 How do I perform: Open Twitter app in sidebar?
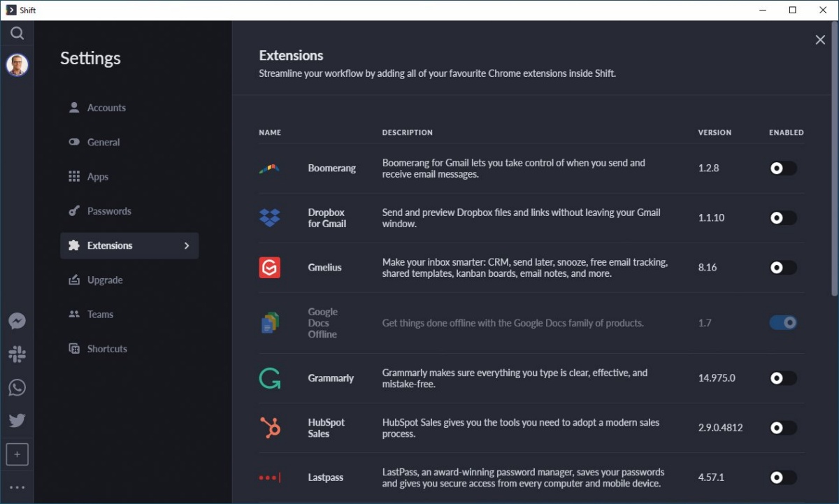coord(17,420)
